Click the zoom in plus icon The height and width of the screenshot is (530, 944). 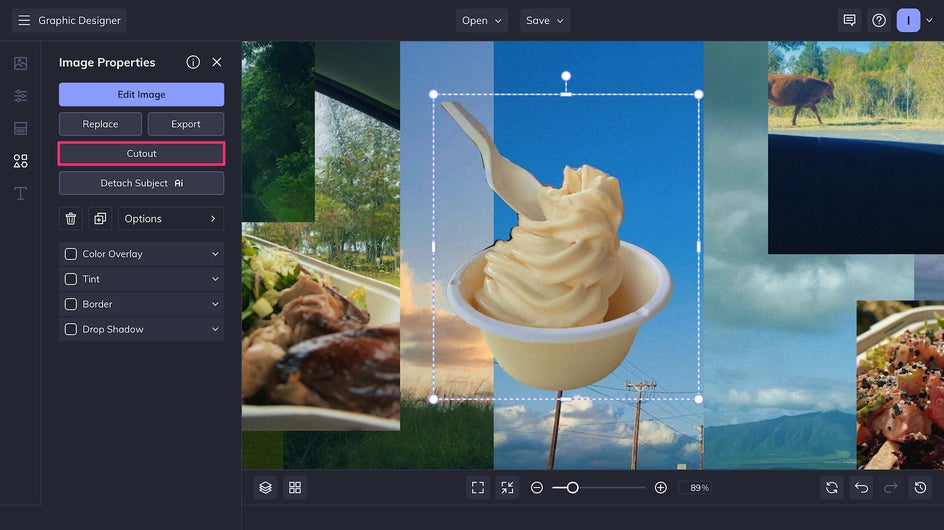(660, 487)
